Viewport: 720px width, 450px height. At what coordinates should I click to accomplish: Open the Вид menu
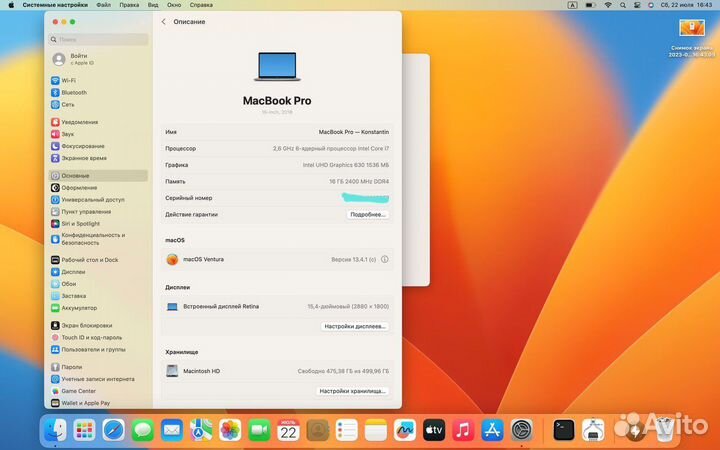point(153,5)
